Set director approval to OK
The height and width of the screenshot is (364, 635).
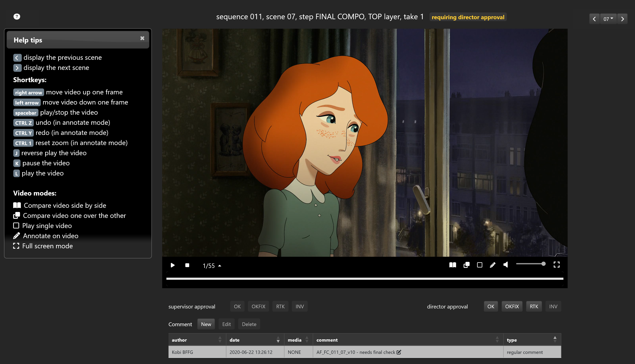491,306
